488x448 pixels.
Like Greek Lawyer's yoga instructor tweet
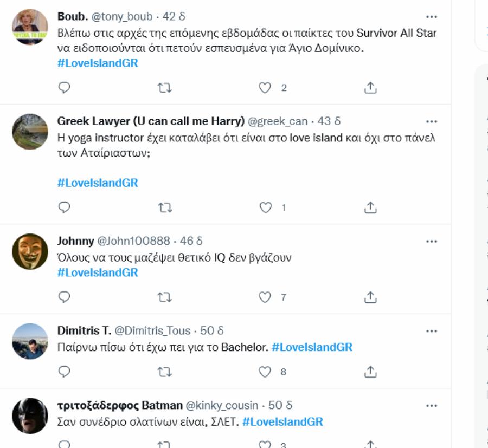point(264,206)
